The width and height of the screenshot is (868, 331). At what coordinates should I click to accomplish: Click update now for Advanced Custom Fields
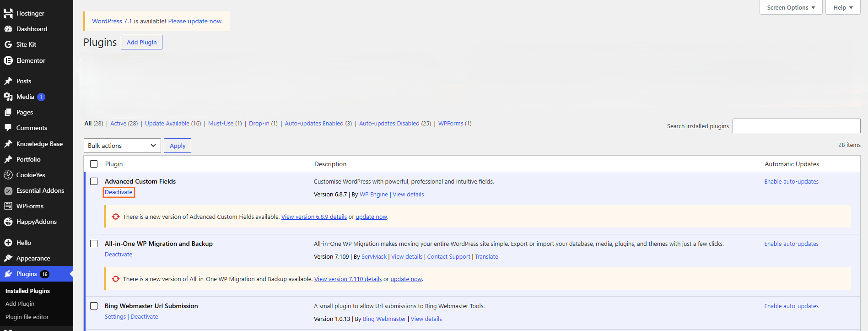coord(371,217)
